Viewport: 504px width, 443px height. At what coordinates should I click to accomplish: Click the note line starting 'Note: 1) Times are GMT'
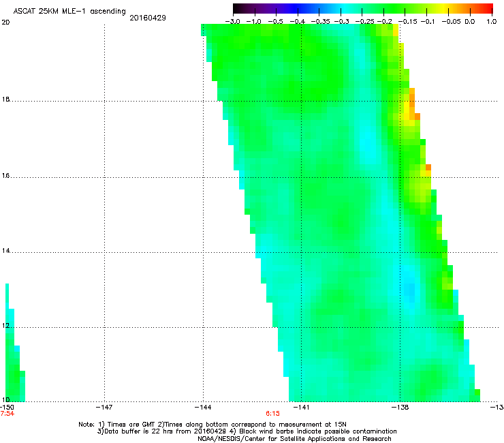point(212,425)
